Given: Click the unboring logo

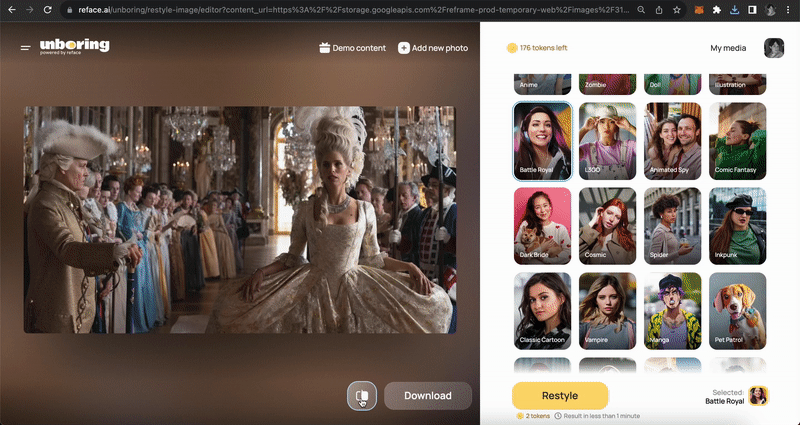Looking at the screenshot, I should [74, 46].
